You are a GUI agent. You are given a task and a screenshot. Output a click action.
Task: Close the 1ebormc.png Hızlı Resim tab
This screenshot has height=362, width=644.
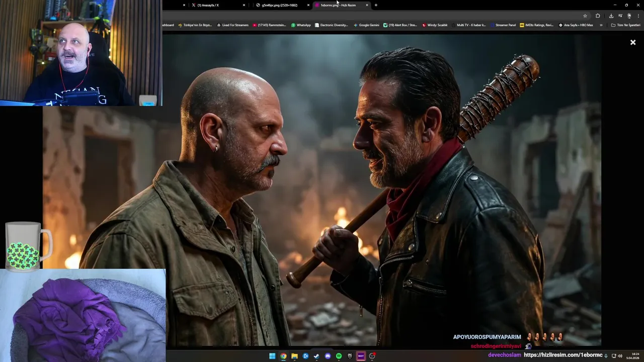[367, 5]
